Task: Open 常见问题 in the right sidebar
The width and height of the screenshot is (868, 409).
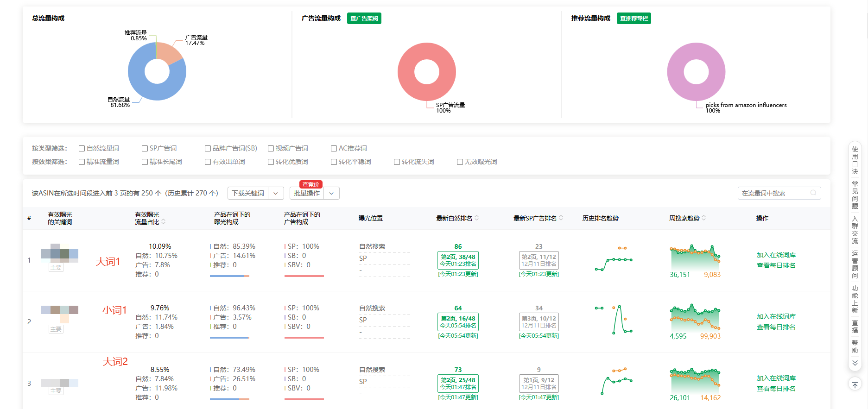Action: (x=855, y=195)
